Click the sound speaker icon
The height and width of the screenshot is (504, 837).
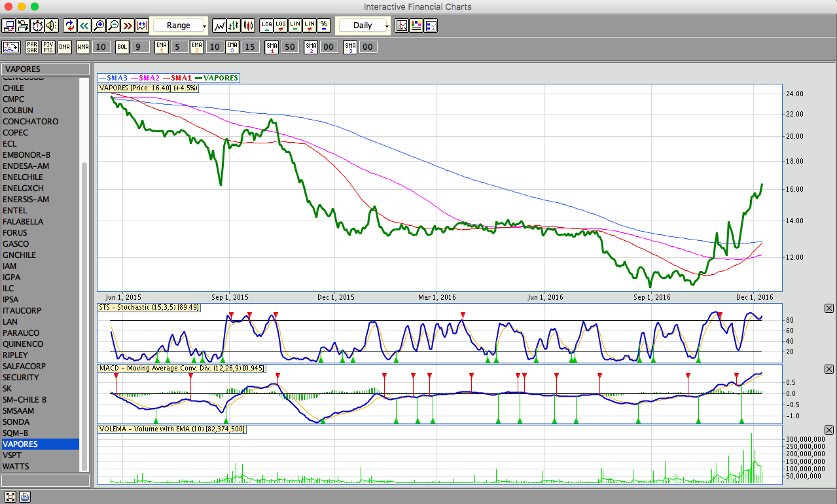(51, 26)
